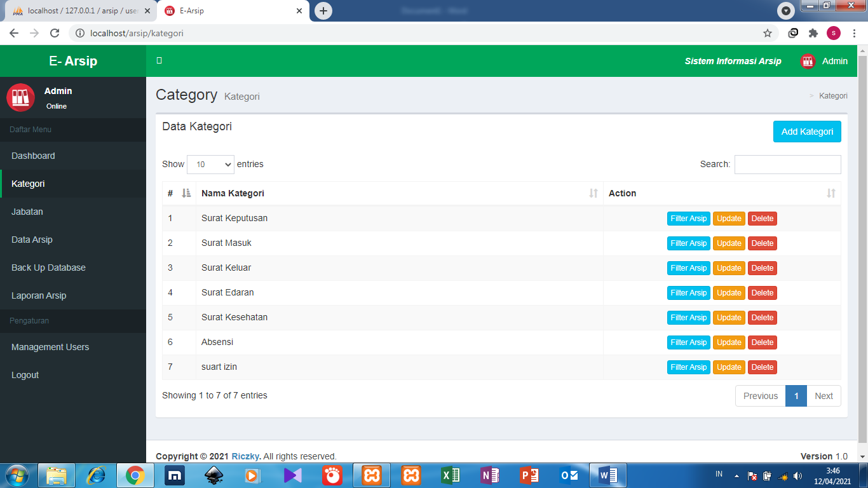Click the Admin profile icon in top navbar

(807, 61)
